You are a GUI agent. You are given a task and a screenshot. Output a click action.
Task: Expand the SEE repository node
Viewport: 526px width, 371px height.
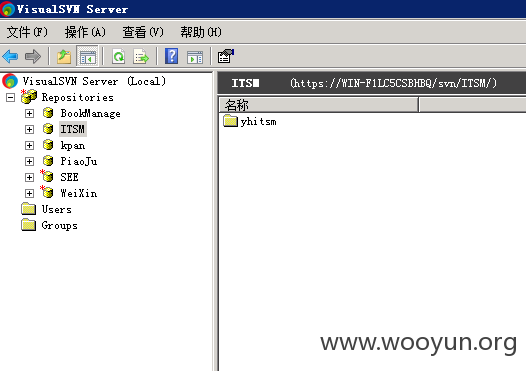pyautogui.click(x=29, y=177)
